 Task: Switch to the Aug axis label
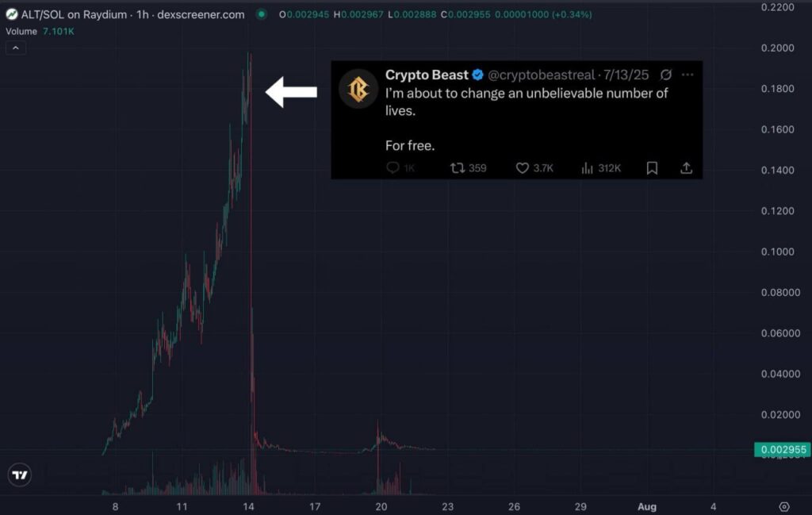(x=648, y=506)
